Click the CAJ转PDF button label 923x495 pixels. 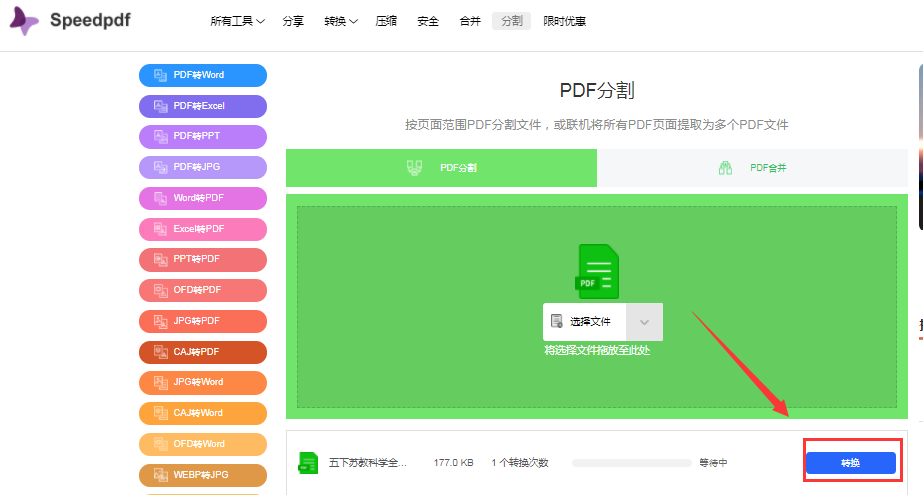coord(196,352)
